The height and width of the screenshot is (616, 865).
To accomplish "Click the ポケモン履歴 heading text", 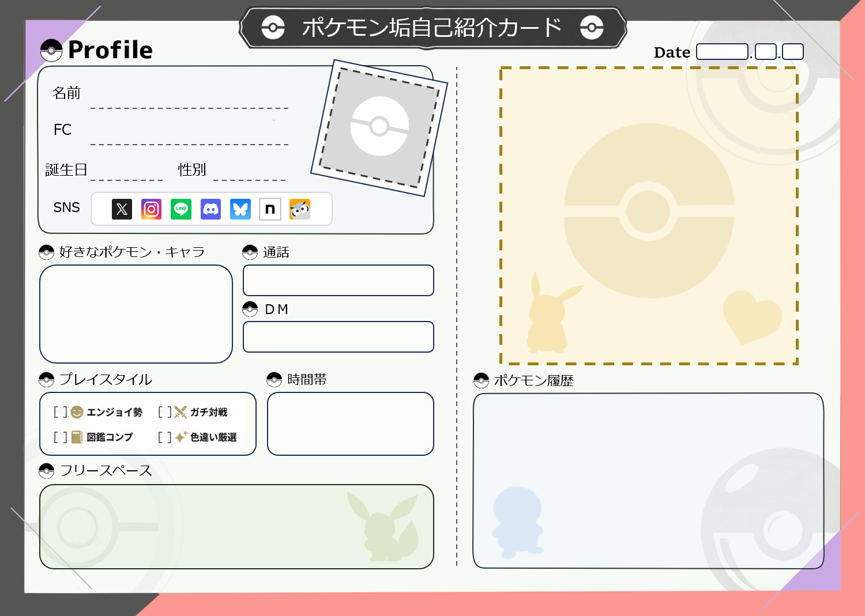I will click(533, 381).
